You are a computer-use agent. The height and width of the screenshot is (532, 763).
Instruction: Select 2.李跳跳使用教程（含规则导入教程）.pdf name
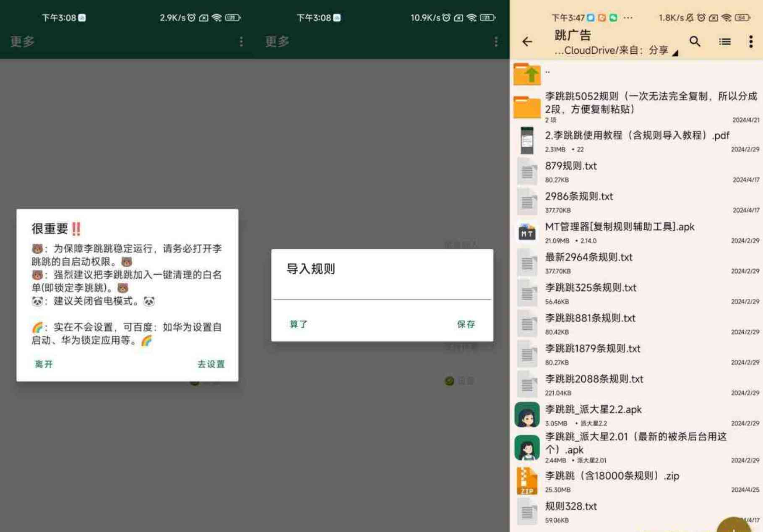click(637, 136)
